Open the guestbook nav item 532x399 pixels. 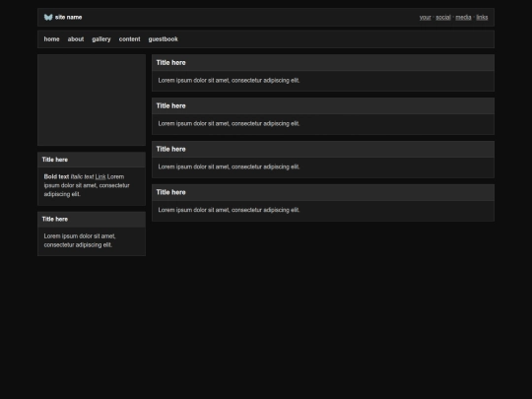tap(164, 39)
